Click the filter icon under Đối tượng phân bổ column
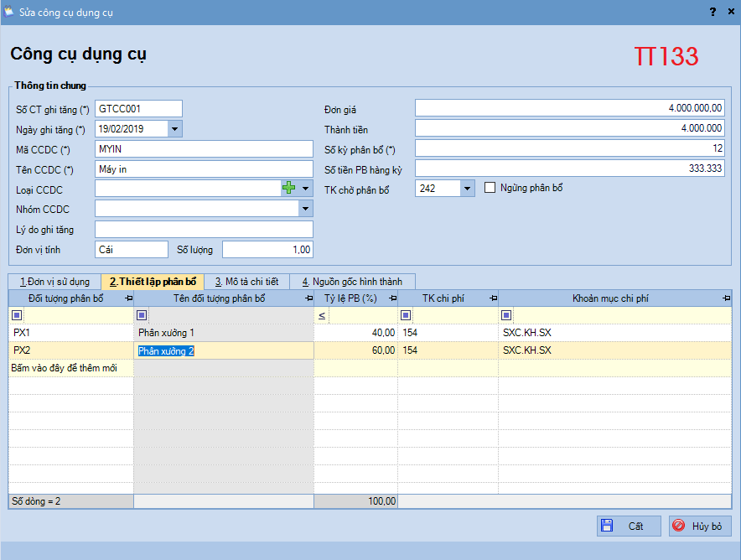Image resolution: width=741 pixels, height=560 pixels. coord(17,315)
